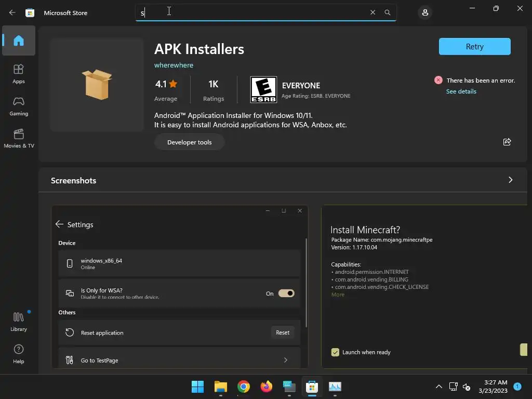
Task: Click the network display tray icon
Action: click(453, 387)
